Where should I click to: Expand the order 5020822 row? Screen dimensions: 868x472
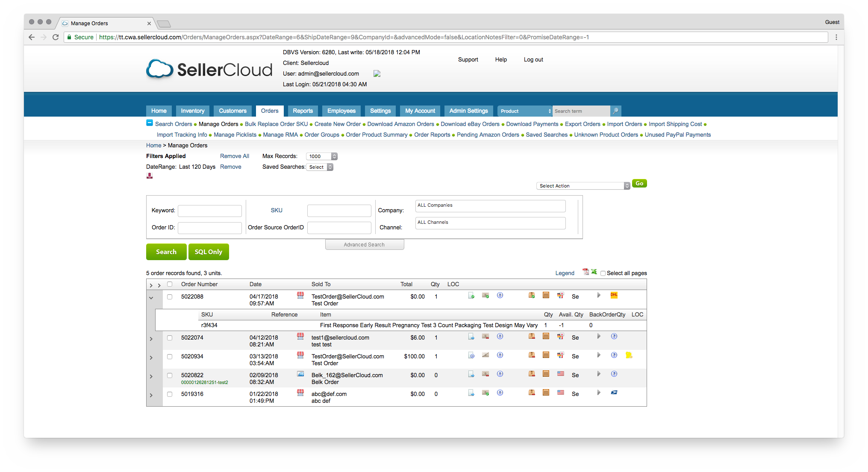coord(151,376)
